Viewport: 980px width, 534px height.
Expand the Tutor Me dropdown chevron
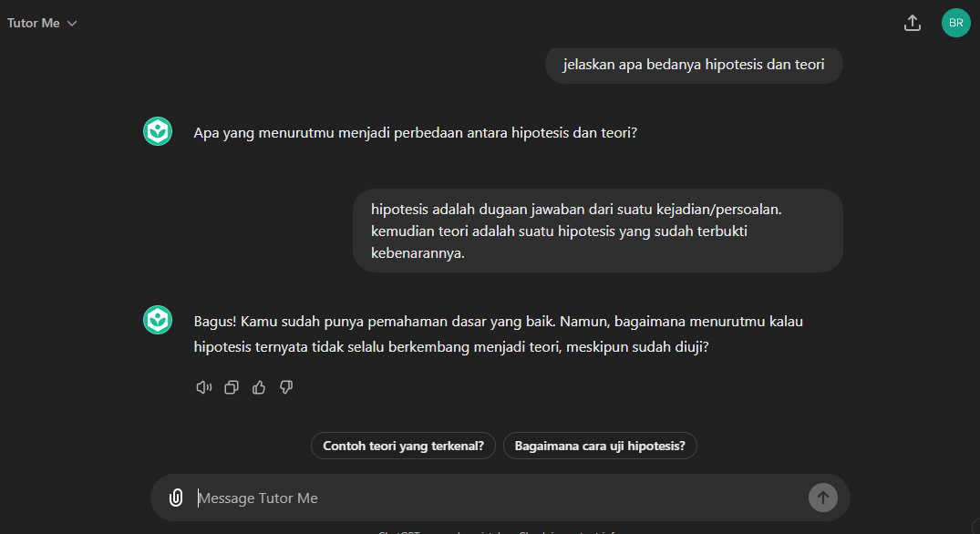pos(71,23)
